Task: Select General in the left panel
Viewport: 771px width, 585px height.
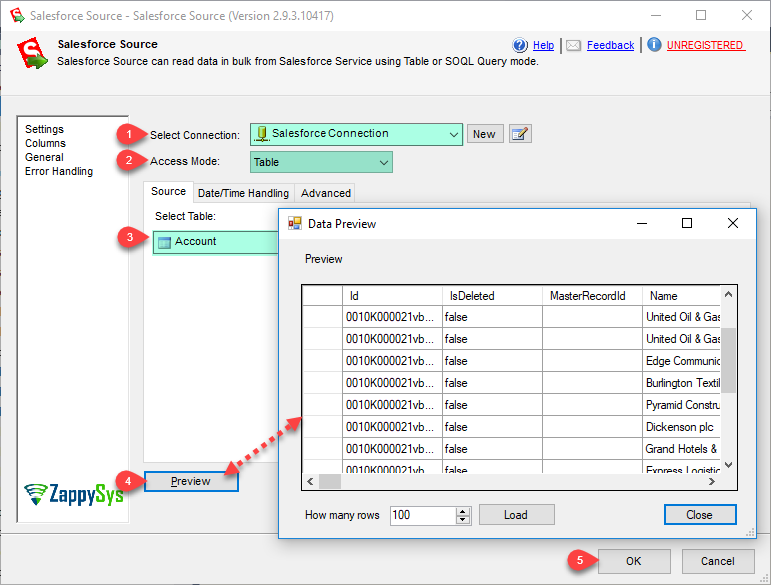Action: [44, 157]
